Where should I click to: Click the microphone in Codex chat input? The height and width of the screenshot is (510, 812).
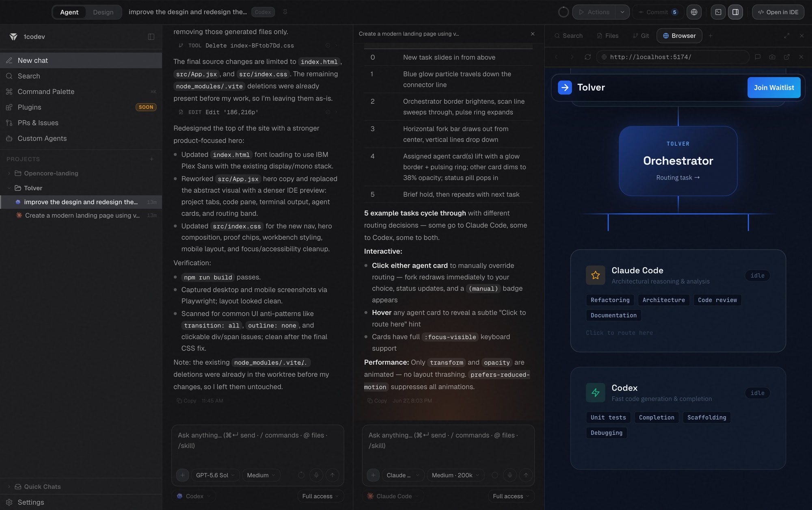[x=316, y=475]
